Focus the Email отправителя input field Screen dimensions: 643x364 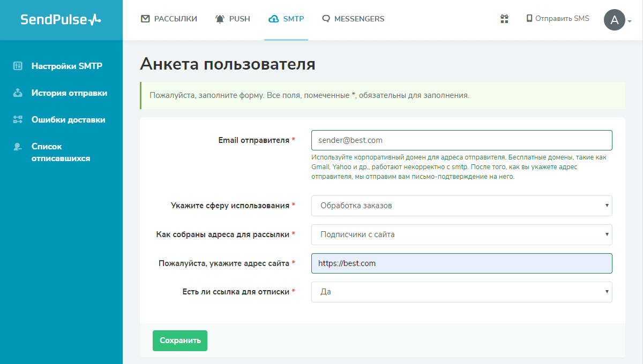pyautogui.click(x=461, y=140)
